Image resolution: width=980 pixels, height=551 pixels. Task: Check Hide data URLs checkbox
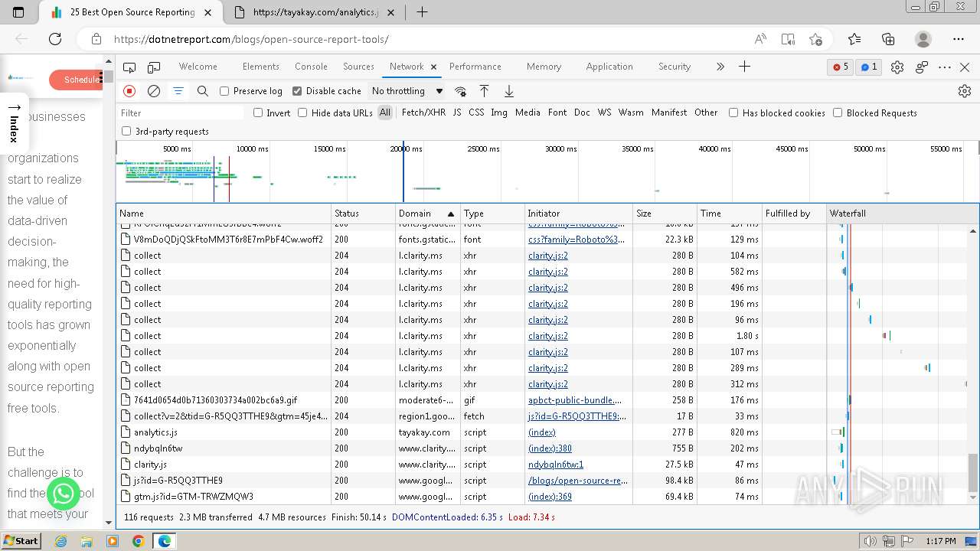coord(302,113)
